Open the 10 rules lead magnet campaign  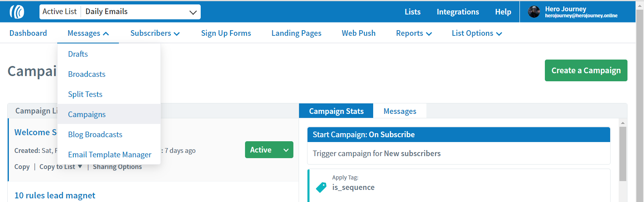55,196
